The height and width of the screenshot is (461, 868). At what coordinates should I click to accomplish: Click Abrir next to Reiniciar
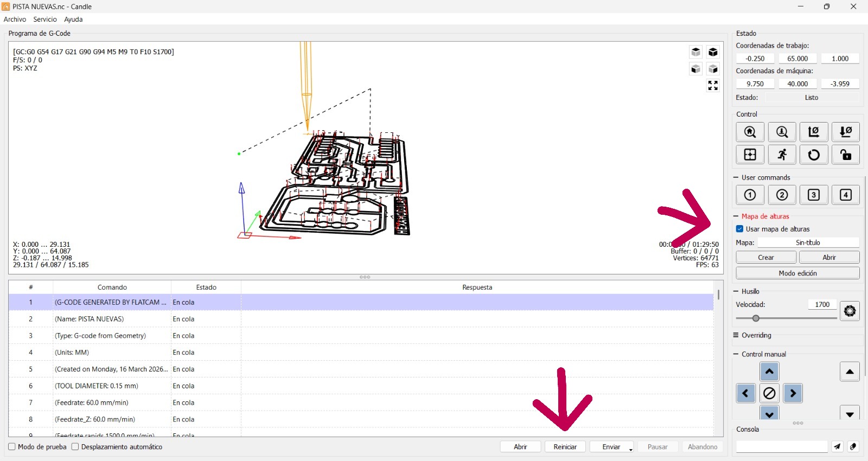pyautogui.click(x=520, y=447)
